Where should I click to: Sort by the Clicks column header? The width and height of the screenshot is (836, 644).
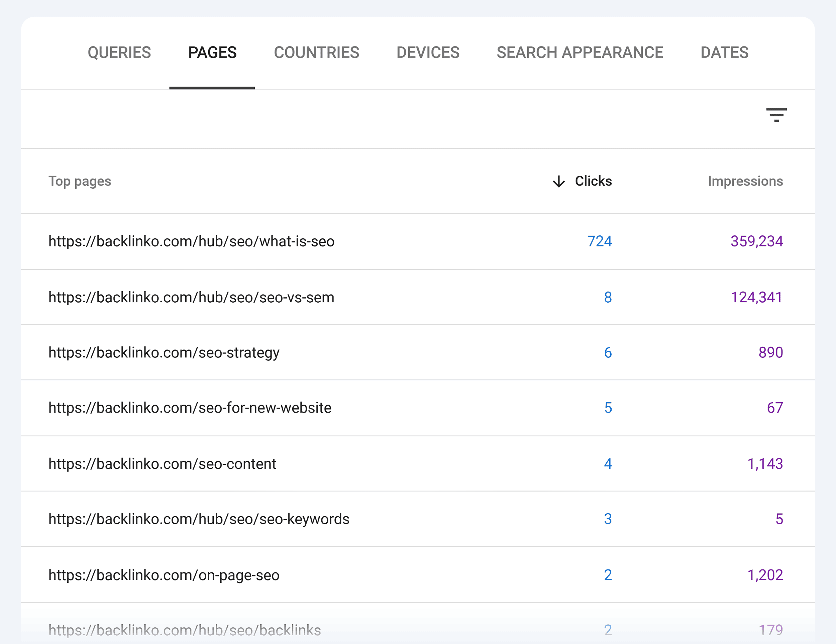tap(593, 181)
